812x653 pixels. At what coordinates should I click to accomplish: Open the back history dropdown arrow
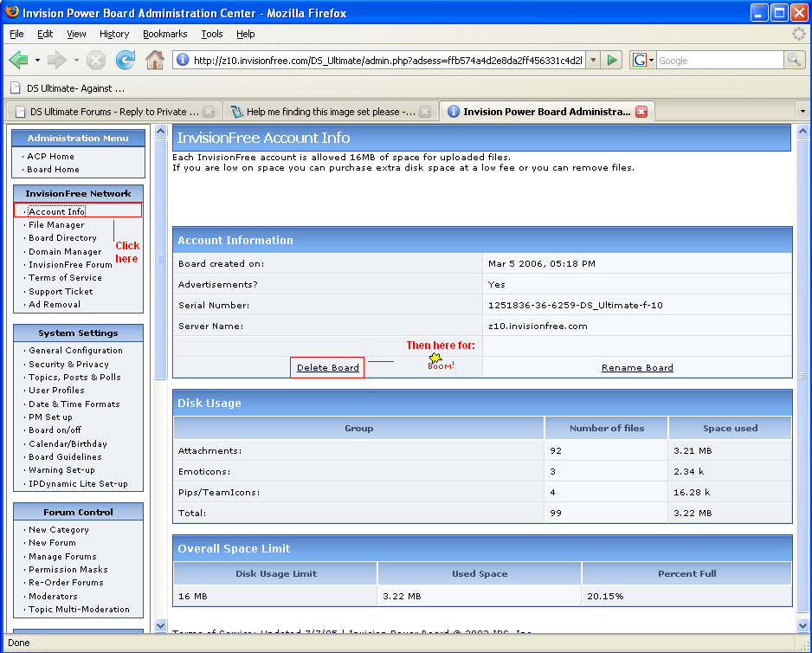point(37,60)
